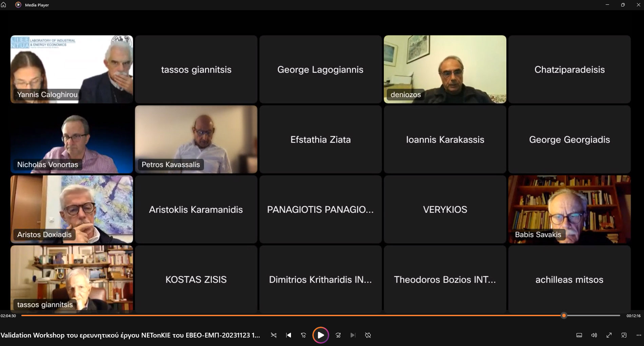Skip forward 30 seconds

(x=338, y=335)
